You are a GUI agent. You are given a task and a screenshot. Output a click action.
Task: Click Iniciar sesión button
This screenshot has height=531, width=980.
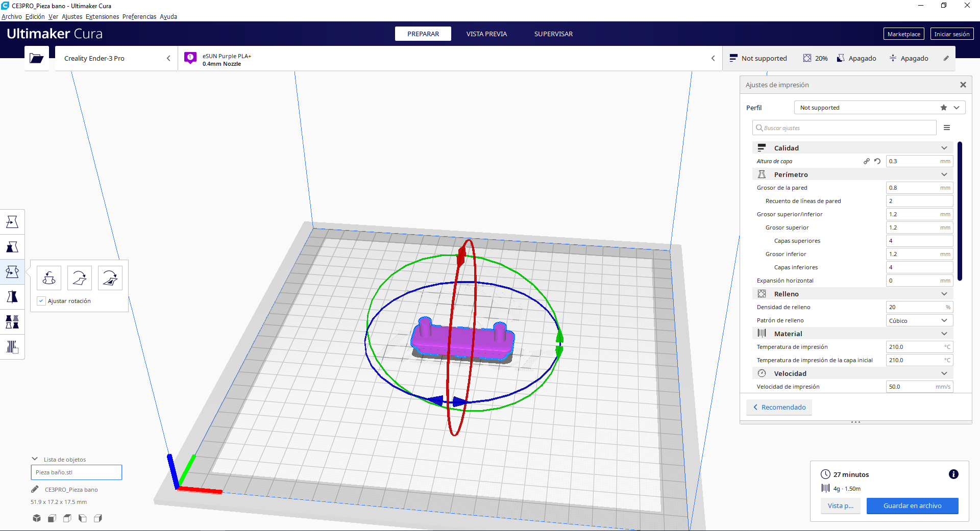click(952, 34)
